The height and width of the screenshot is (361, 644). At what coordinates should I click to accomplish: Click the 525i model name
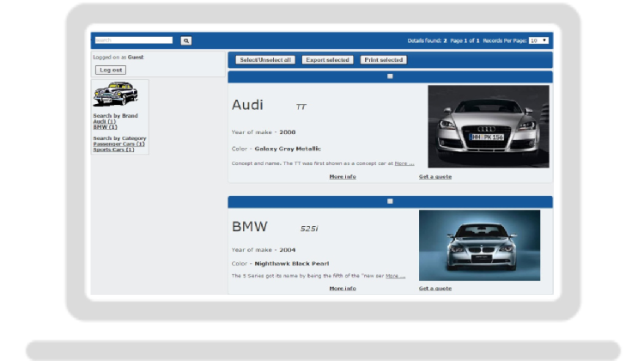point(309,229)
